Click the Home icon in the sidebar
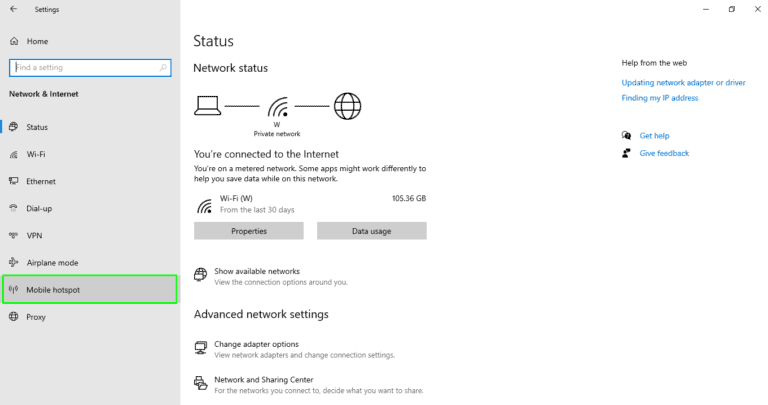 pyautogui.click(x=14, y=41)
